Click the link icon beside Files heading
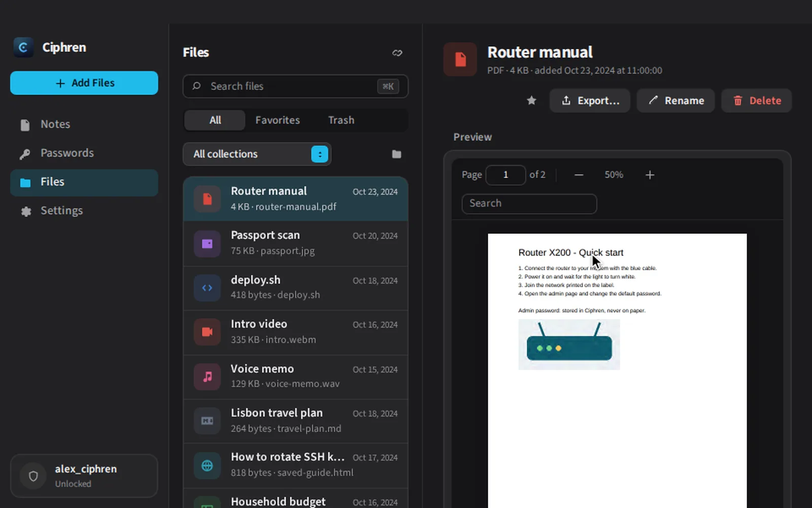Image resolution: width=812 pixels, height=508 pixels. coord(397,53)
